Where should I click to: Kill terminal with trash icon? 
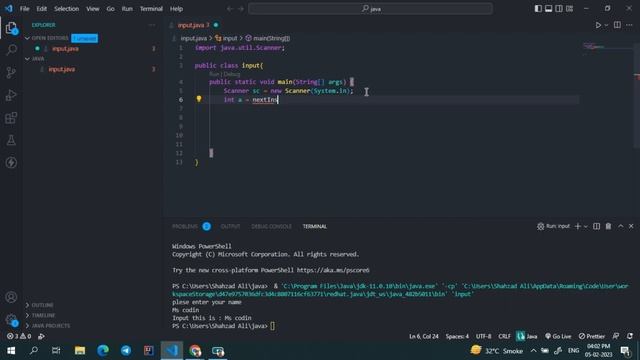(x=608, y=226)
